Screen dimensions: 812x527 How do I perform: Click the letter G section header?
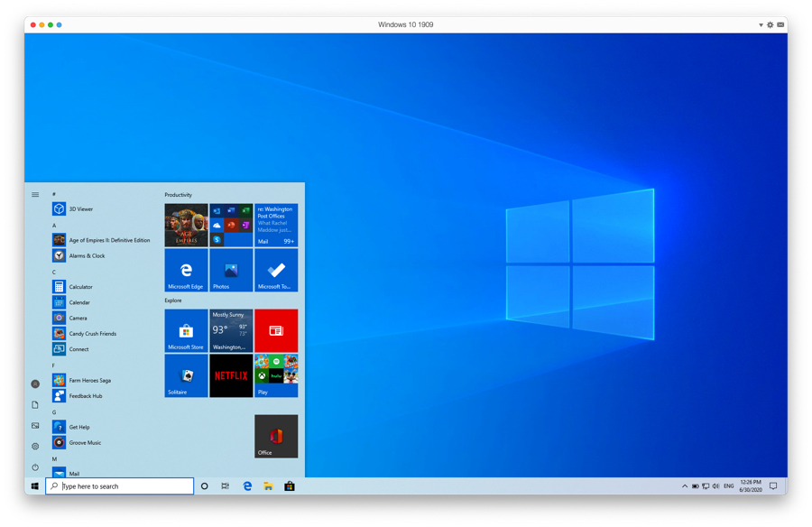(x=54, y=412)
